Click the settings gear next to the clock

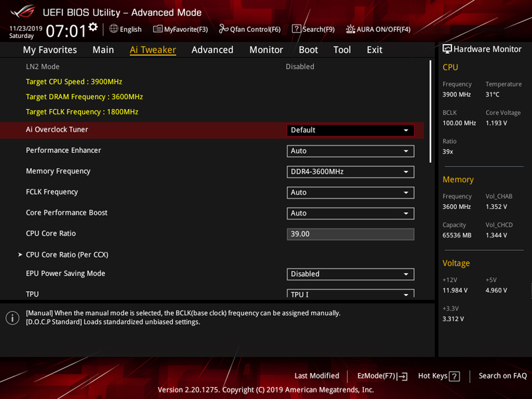click(x=93, y=27)
